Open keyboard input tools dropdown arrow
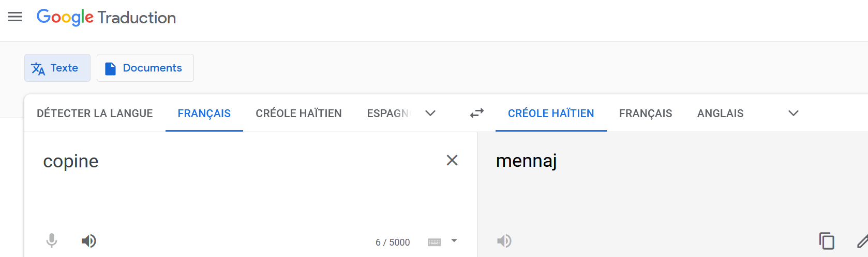The image size is (868, 257). [454, 240]
